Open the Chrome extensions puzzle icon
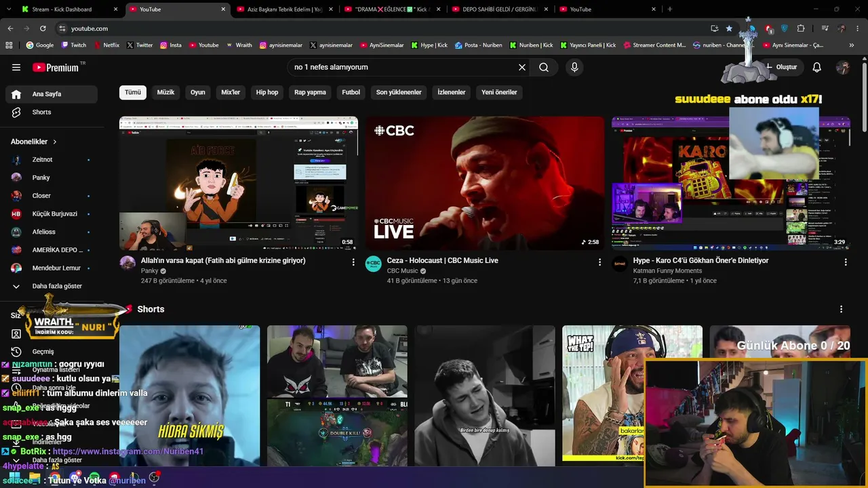 801,28
